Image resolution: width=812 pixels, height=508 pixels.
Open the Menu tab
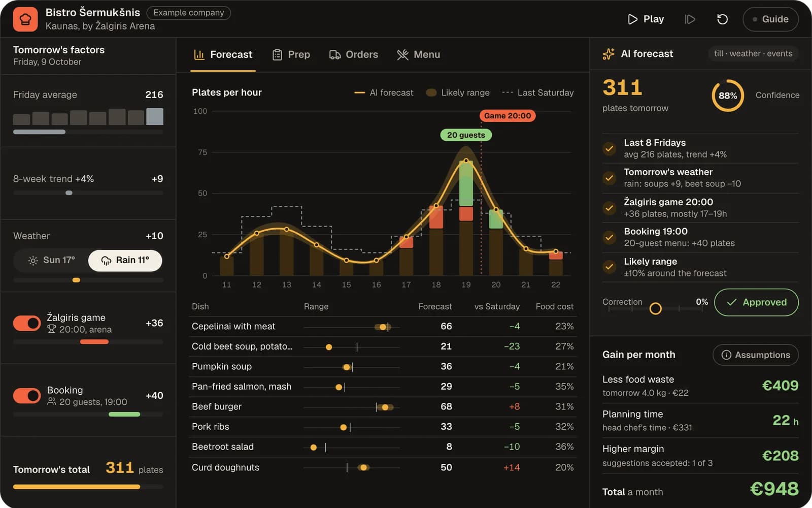point(419,54)
